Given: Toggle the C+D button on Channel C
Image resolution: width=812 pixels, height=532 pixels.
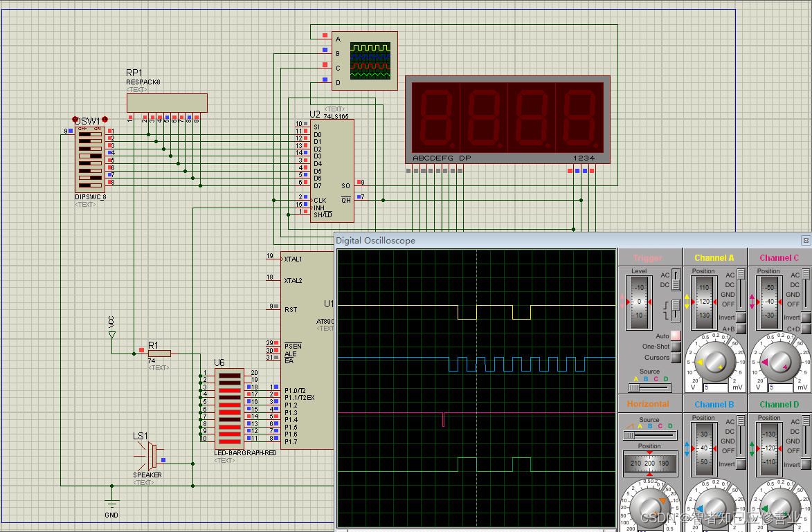Looking at the screenshot, I should [805, 329].
